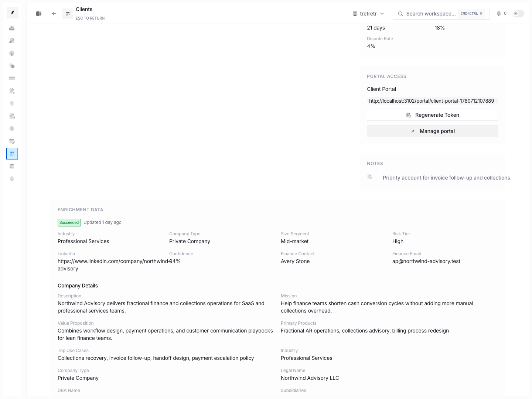This screenshot has height=399, width=532.
Task: Click the notification count 0
Action: tap(505, 14)
